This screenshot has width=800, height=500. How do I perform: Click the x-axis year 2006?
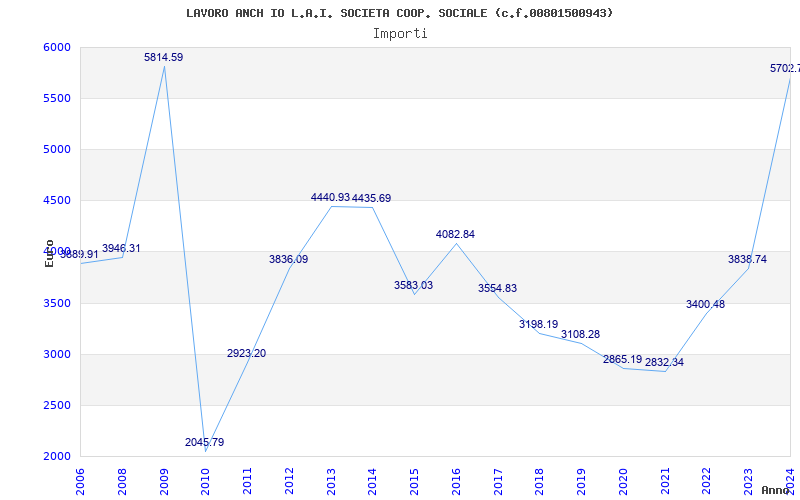[80, 482]
